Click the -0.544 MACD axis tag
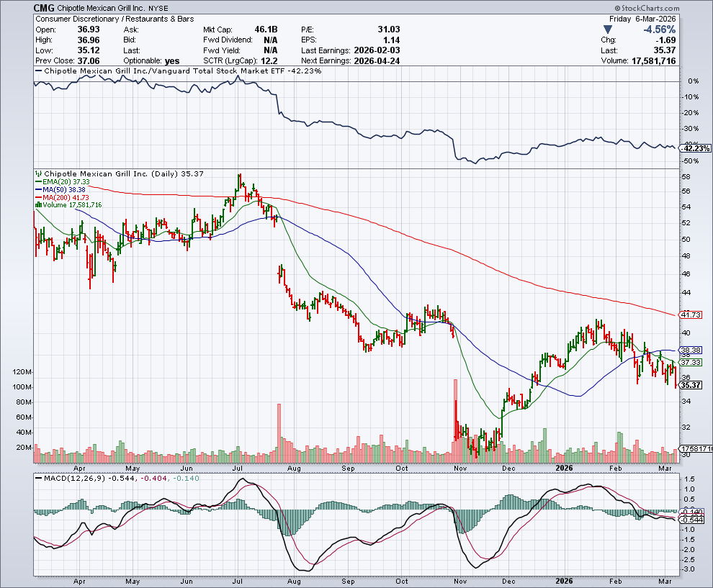713x588 pixels. 692,520
